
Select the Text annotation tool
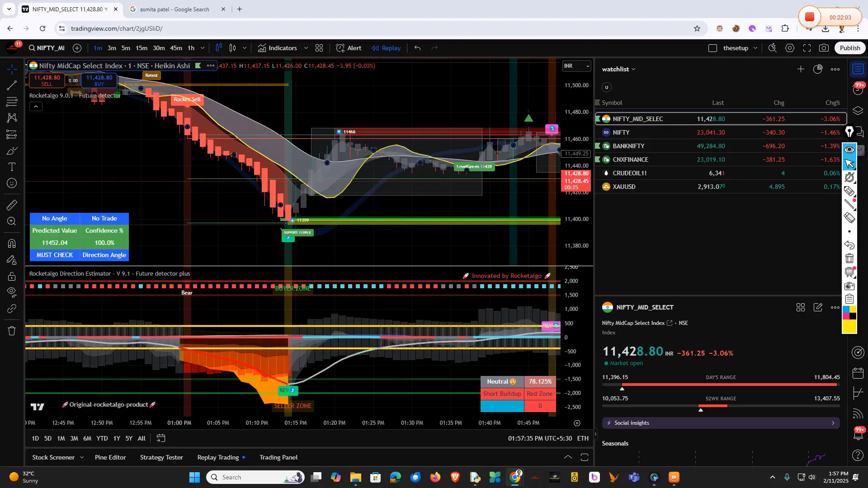coord(12,167)
